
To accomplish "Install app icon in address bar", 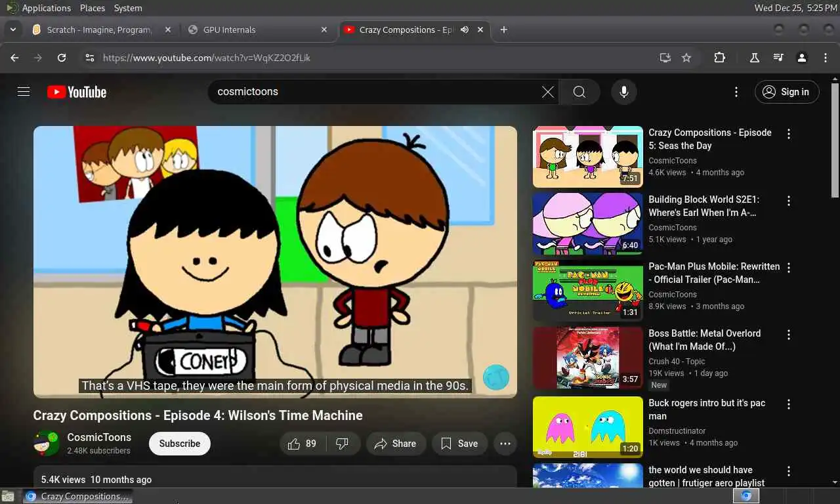I will pyautogui.click(x=665, y=58).
